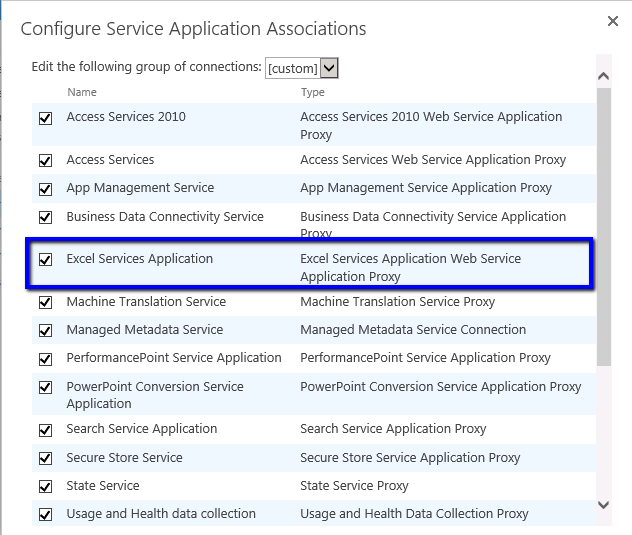The image size is (632, 535).
Task: Click 'Usage and Health data collection' name text
Action: [161, 514]
